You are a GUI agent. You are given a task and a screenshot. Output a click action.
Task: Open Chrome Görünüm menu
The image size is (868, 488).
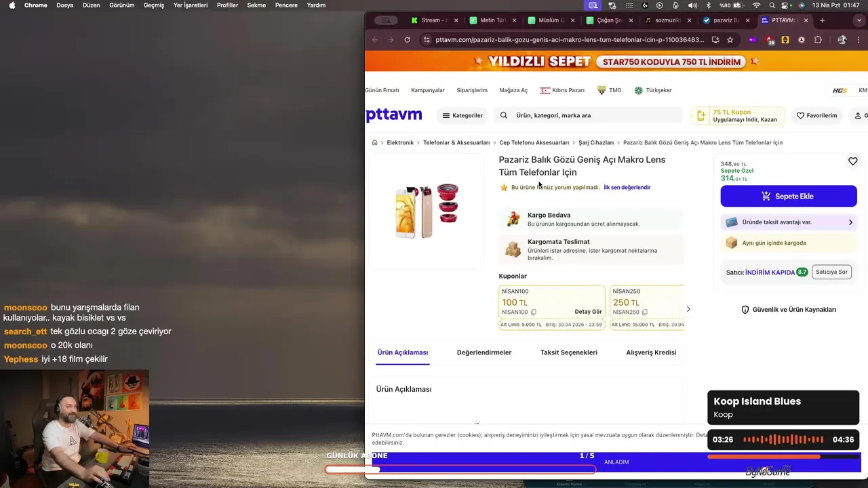tap(122, 5)
